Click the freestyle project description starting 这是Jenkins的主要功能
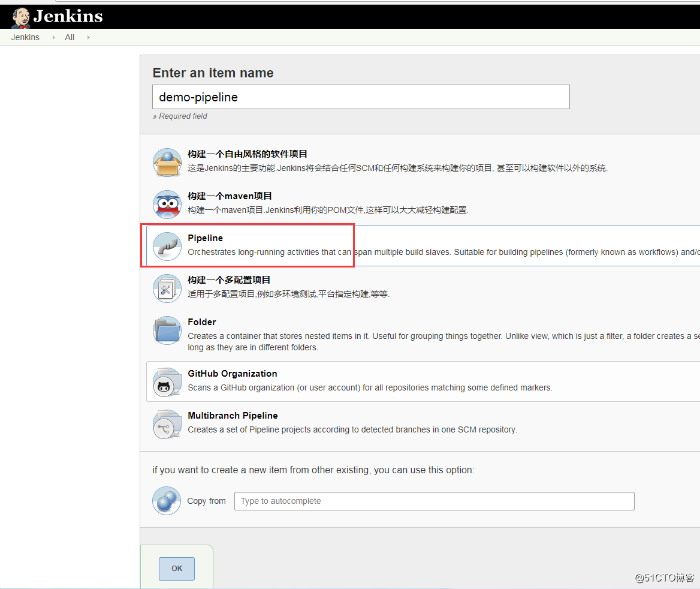 pyautogui.click(x=397, y=168)
